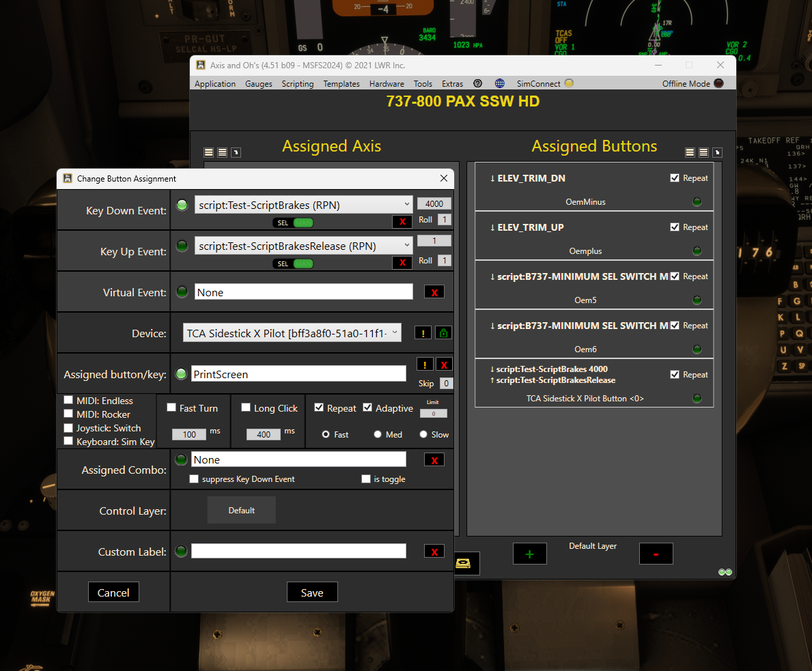
Task: Click the green LED beside PrintScreen field
Action: click(181, 374)
